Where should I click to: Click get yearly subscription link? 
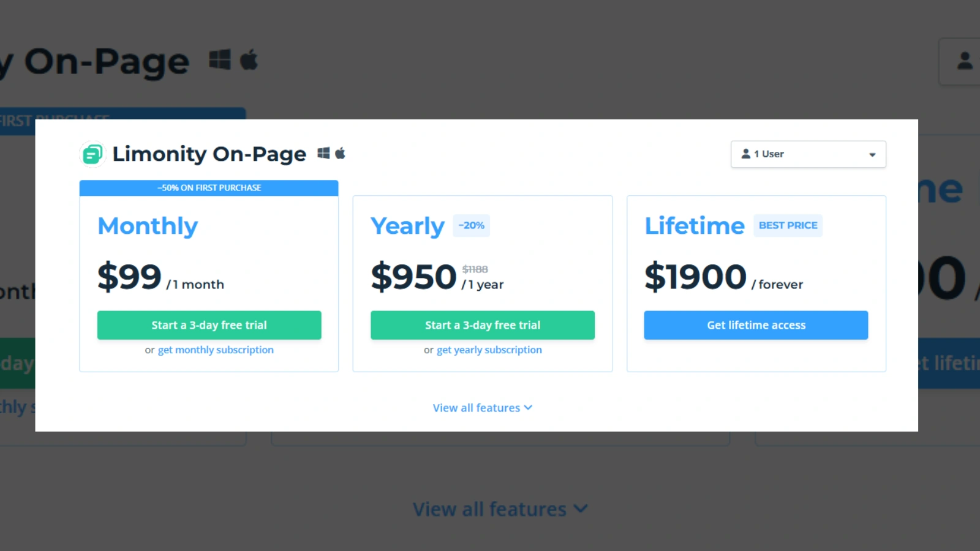click(489, 350)
